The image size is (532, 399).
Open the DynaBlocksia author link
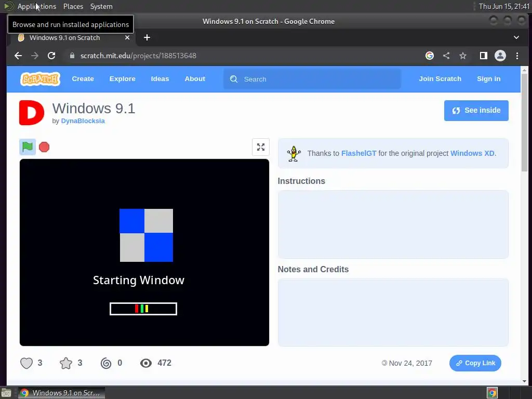pyautogui.click(x=83, y=121)
